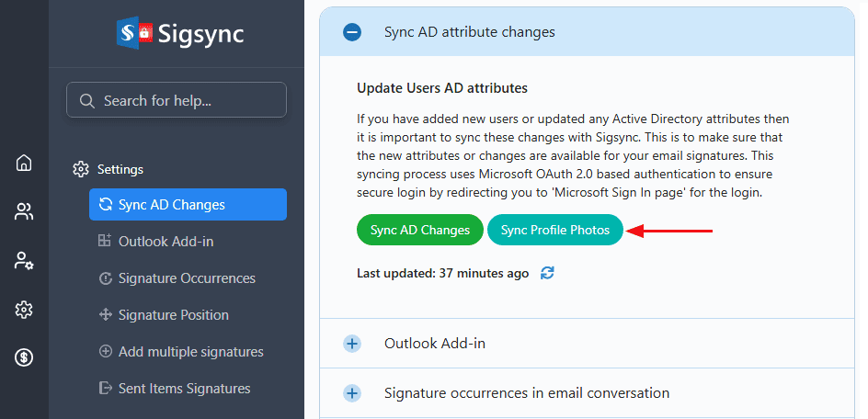Click the Sigsync logo

(180, 34)
